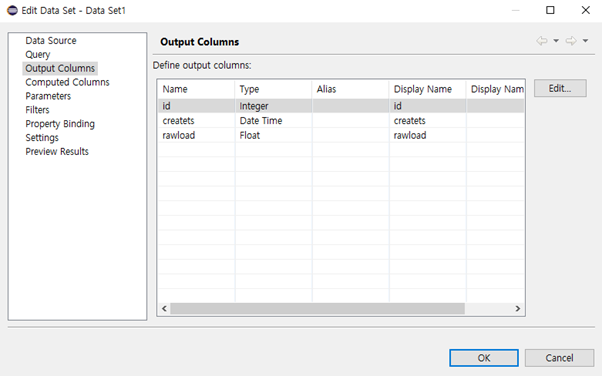Click the forward navigation arrow icon
The height and width of the screenshot is (376, 602).
(571, 41)
